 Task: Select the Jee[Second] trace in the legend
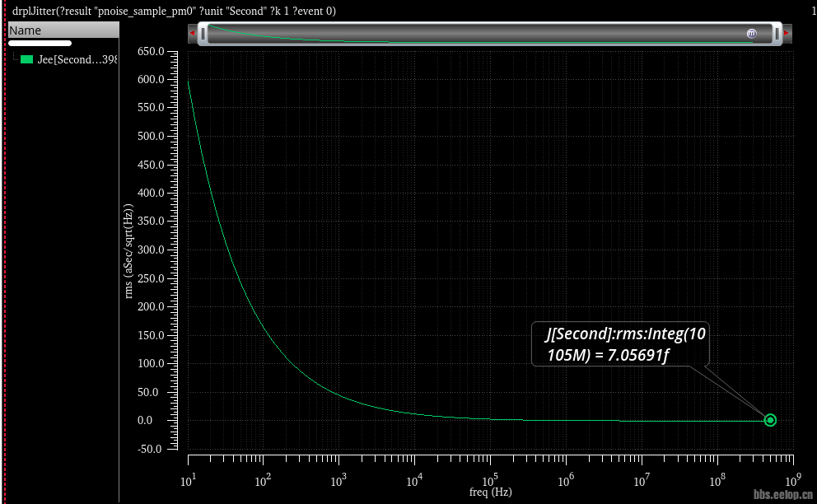[x=77, y=59]
